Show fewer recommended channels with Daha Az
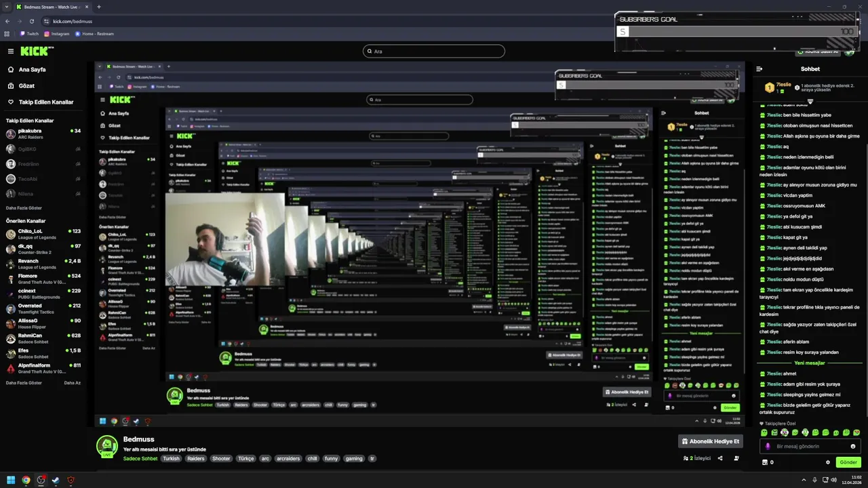868x488 pixels. tap(73, 383)
